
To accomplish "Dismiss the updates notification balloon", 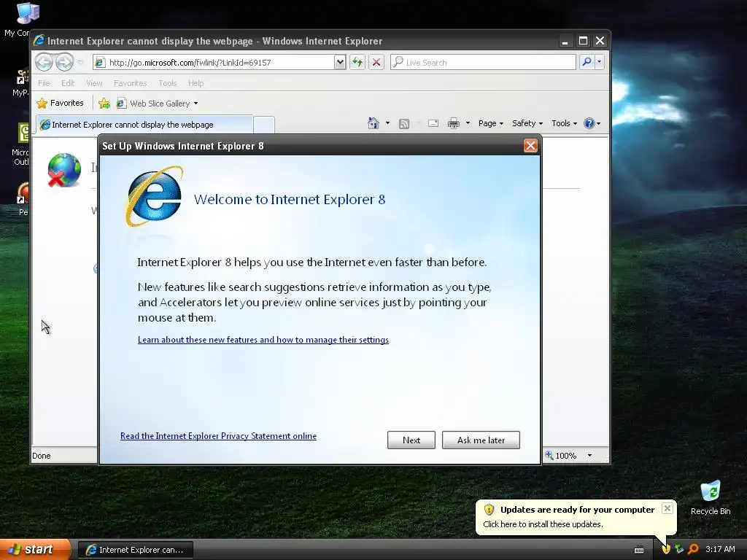I will click(667, 508).
